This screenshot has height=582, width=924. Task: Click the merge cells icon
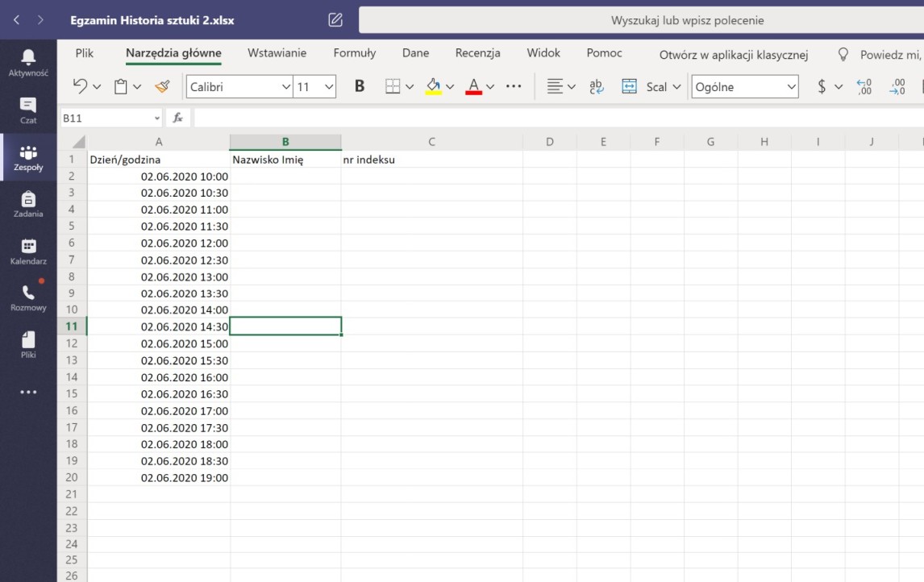pos(630,86)
